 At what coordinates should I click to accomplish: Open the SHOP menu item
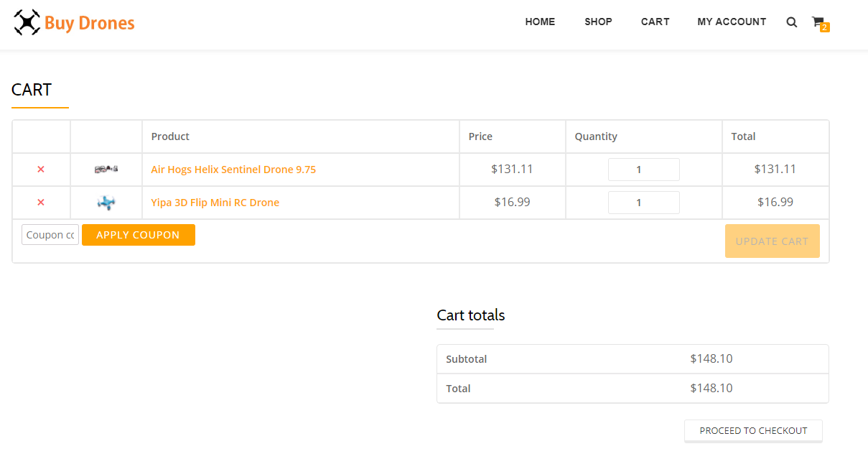pos(598,22)
